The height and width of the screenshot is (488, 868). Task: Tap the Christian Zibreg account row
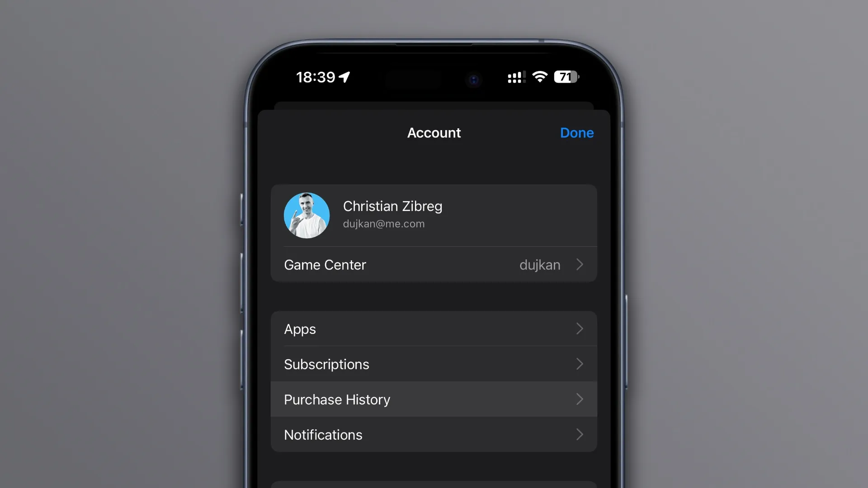434,214
